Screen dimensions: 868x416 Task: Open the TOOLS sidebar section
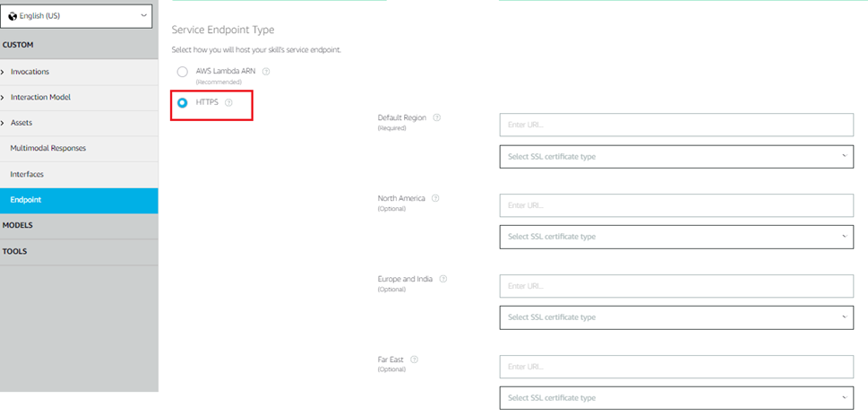point(15,252)
